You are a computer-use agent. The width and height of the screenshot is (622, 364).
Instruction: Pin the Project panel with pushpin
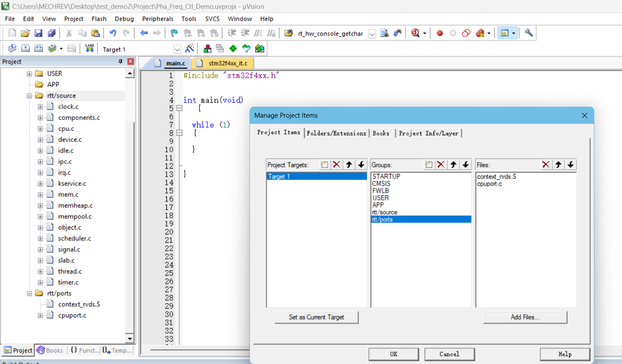119,61
